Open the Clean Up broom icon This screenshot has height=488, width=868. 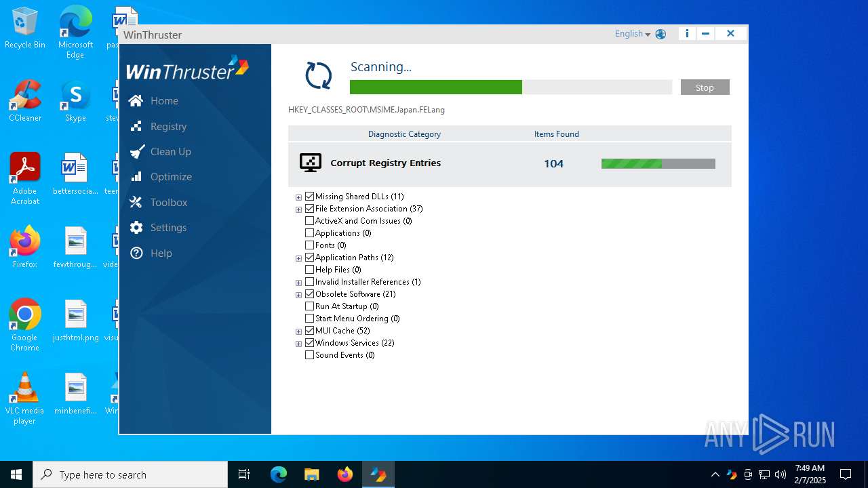136,151
